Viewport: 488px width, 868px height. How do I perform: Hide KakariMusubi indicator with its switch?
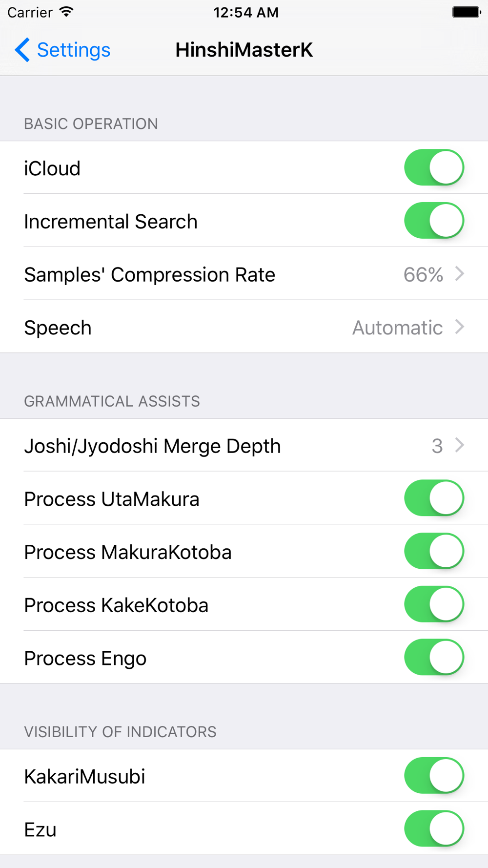coord(434,776)
